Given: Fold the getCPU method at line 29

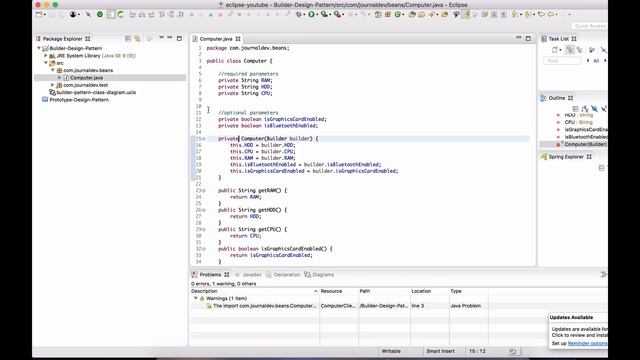Looking at the screenshot, I should [204, 229].
